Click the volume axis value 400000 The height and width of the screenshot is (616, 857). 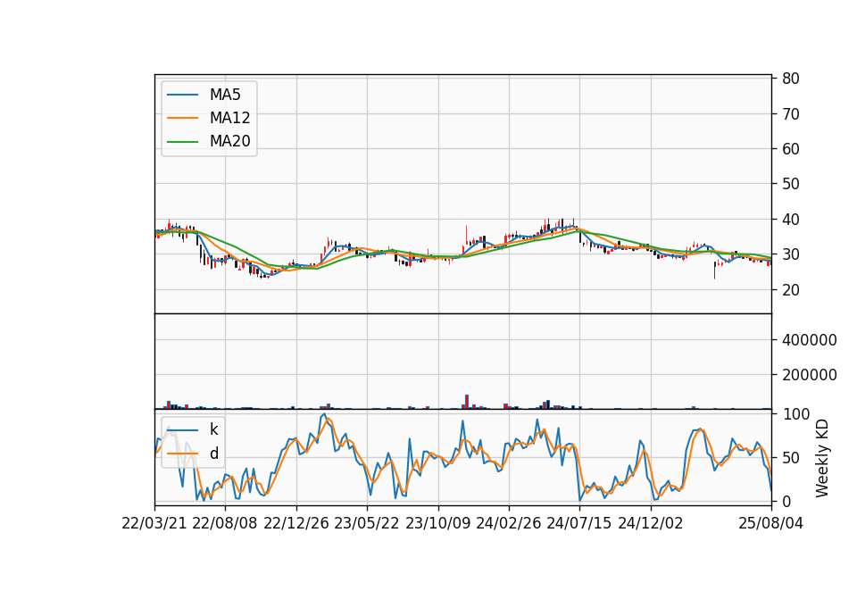(x=810, y=340)
